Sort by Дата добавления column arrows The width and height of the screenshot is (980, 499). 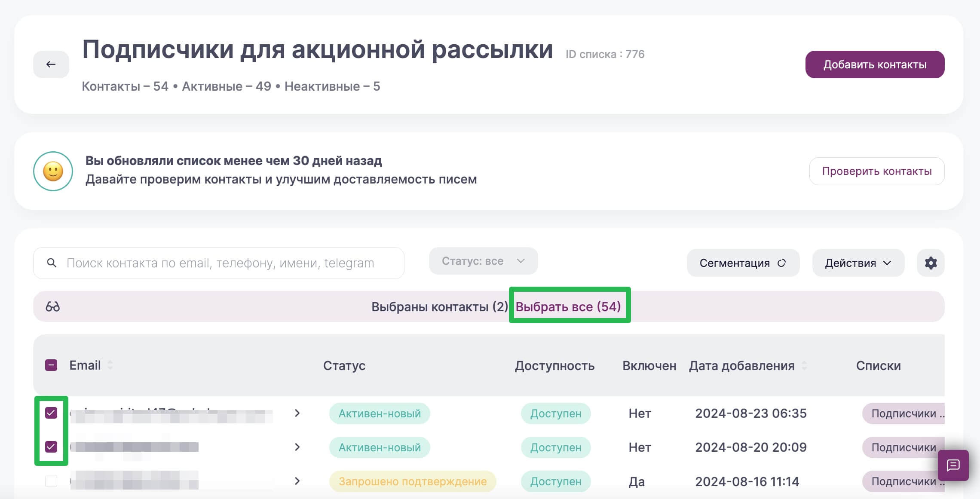point(804,366)
